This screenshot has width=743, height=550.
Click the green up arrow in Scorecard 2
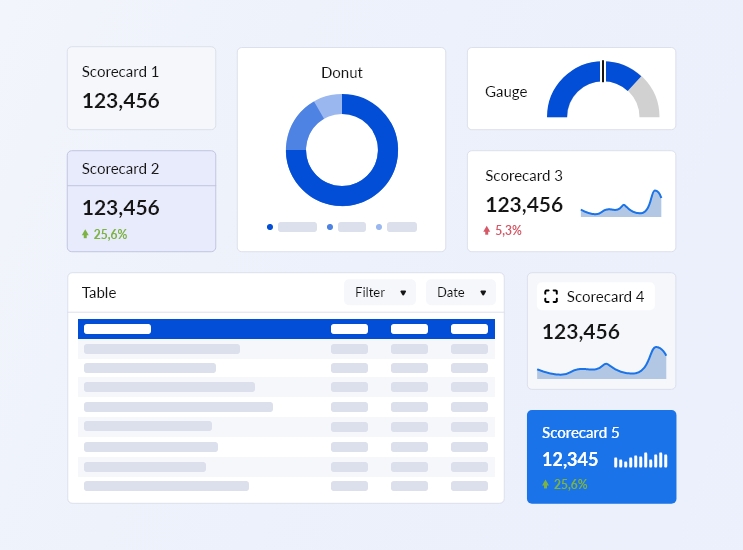pos(85,234)
